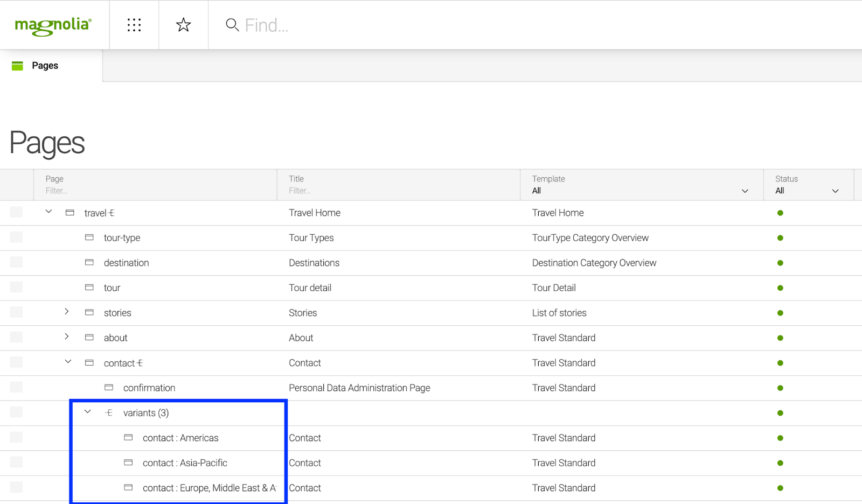Click the variants icon next to travel

click(112, 213)
